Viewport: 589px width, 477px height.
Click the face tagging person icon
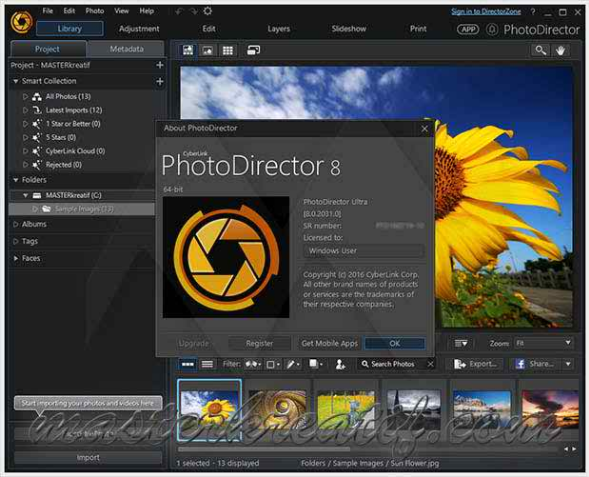pyautogui.click(x=340, y=364)
